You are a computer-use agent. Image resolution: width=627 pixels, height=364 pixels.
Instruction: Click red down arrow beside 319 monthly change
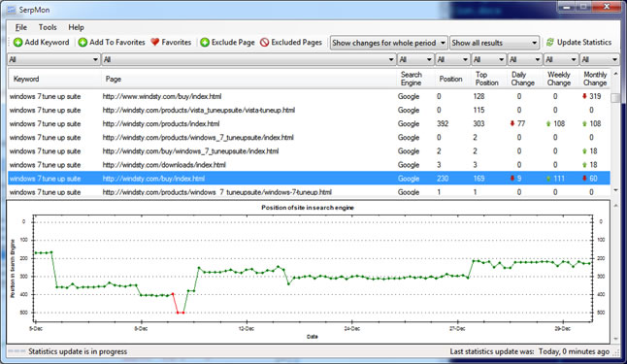[584, 96]
